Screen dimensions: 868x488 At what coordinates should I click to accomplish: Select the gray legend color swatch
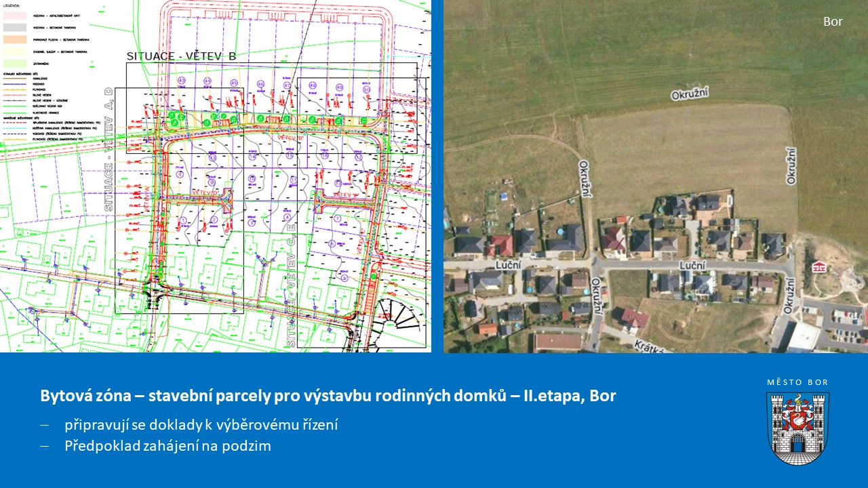point(15,27)
